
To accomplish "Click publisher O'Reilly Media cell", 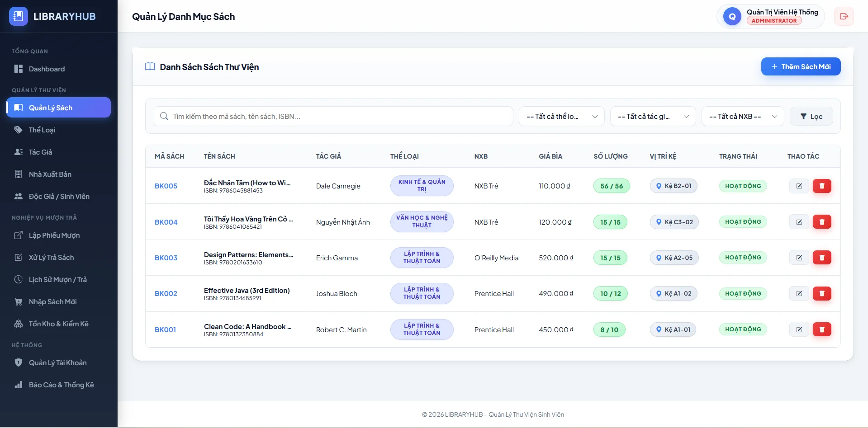I will point(497,258).
